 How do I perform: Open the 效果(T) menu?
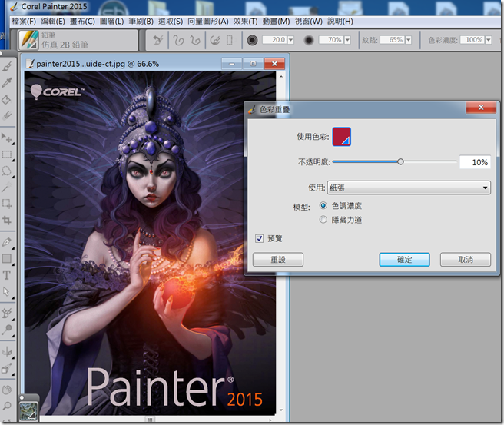point(245,22)
